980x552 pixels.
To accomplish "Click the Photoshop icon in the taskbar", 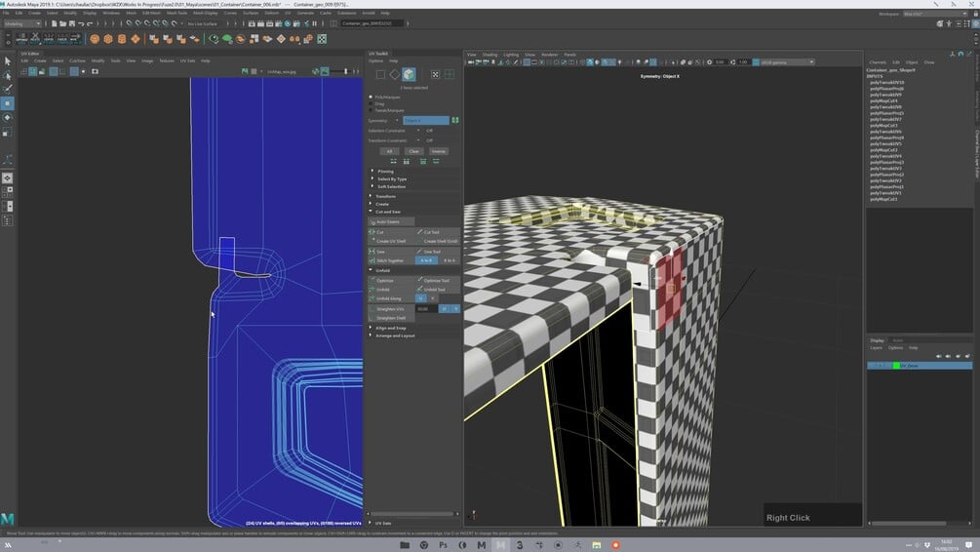I will point(443,545).
